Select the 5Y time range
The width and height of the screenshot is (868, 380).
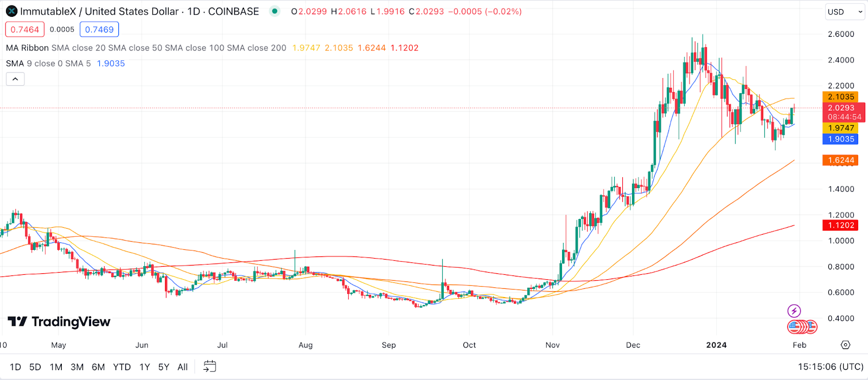tap(164, 367)
